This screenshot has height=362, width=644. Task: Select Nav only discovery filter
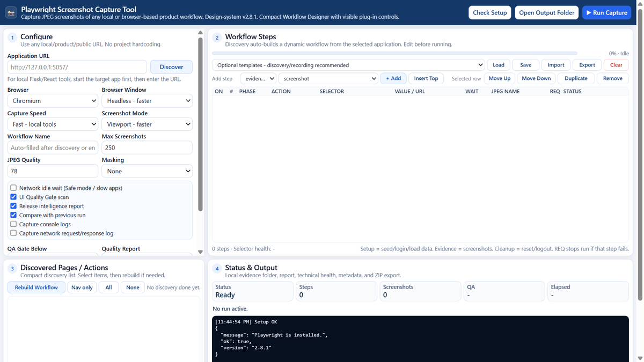(x=82, y=287)
